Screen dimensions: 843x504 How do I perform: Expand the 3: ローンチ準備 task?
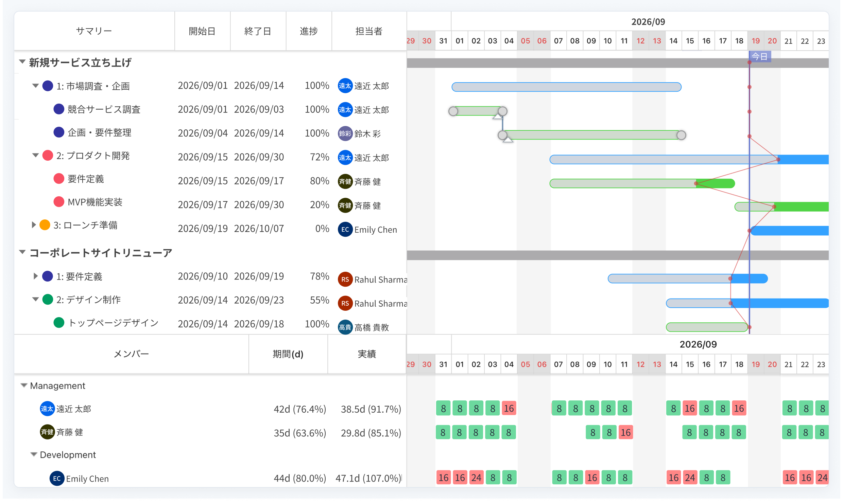point(34,225)
